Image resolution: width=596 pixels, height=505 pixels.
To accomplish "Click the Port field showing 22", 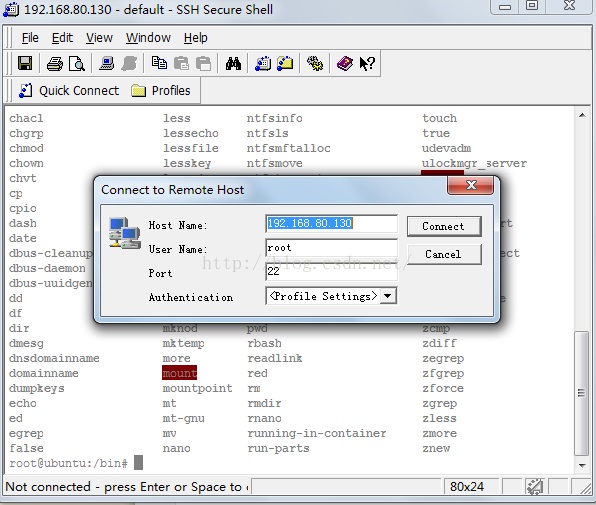I will pos(331,271).
